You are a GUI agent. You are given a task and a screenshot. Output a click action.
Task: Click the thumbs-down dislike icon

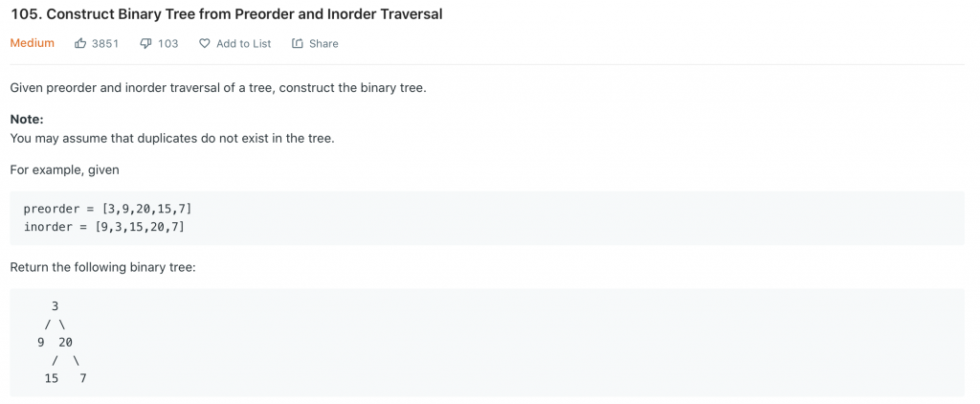[x=146, y=43]
